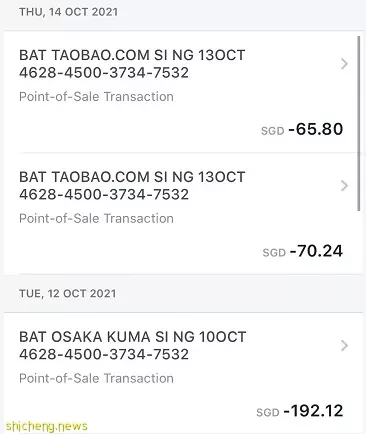Open chevron for the Osaka Kuma transaction
The image size is (366, 434).
344,346
